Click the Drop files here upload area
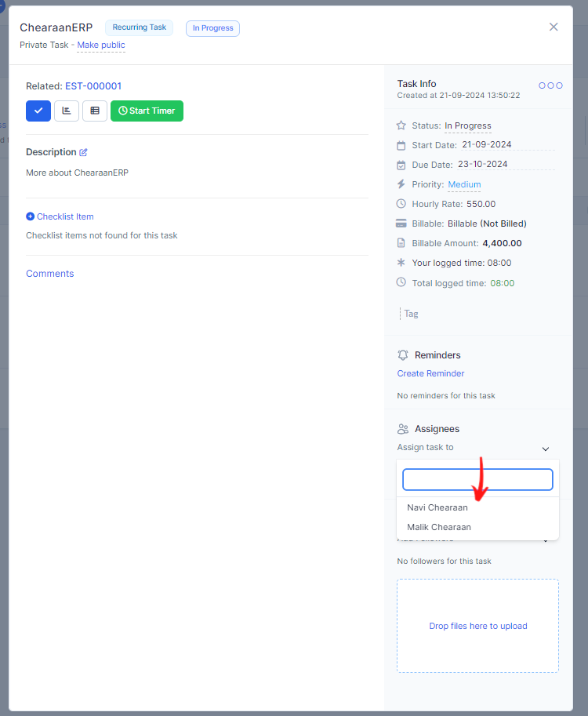Screen dimensions: 588x716 point(477,626)
